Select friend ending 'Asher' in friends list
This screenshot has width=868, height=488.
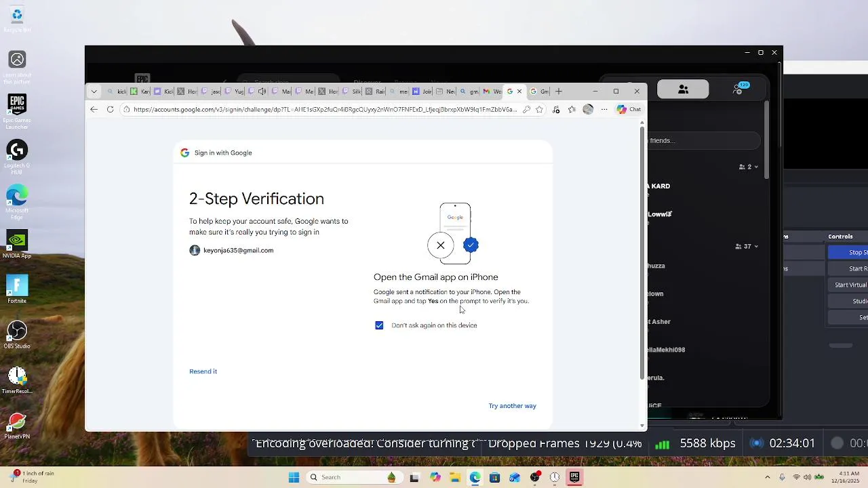[x=659, y=322]
